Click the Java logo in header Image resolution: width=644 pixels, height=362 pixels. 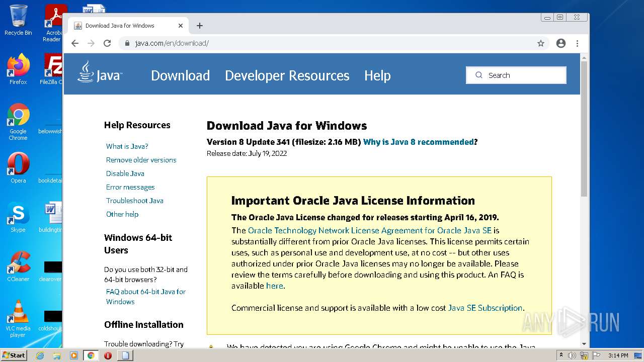pyautogui.click(x=100, y=72)
